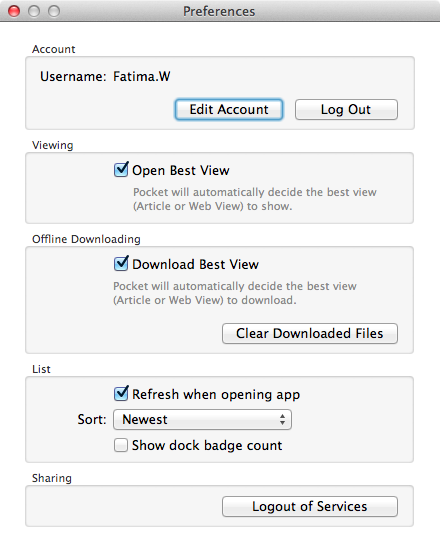Toggle Refresh when opening app
440x558 pixels.
pos(121,394)
